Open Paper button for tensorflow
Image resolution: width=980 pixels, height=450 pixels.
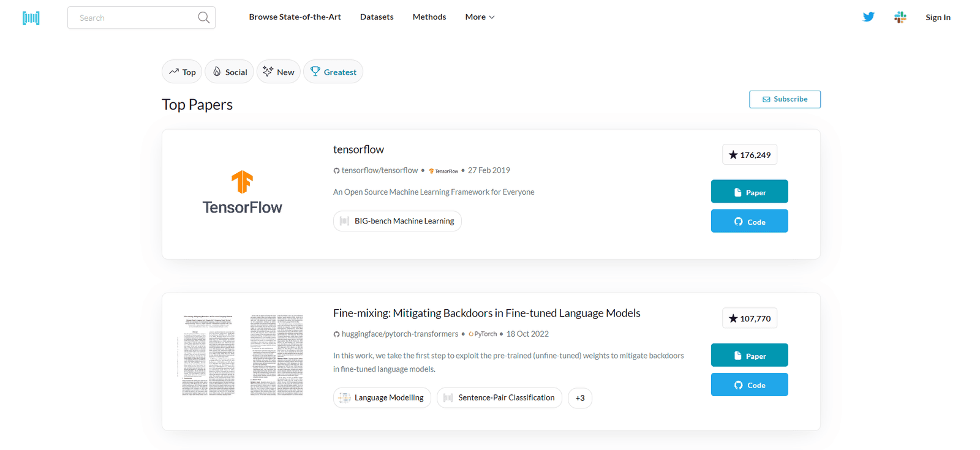point(750,192)
